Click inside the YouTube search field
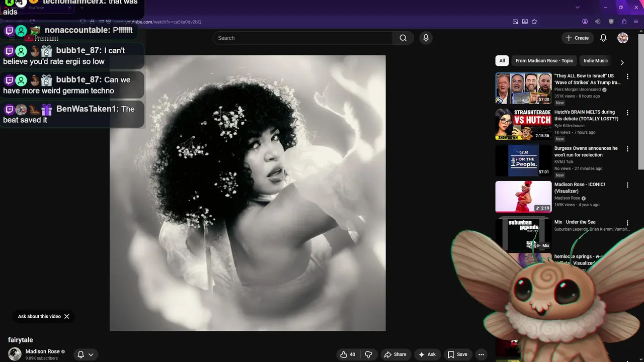The image size is (644, 362). coord(303,38)
